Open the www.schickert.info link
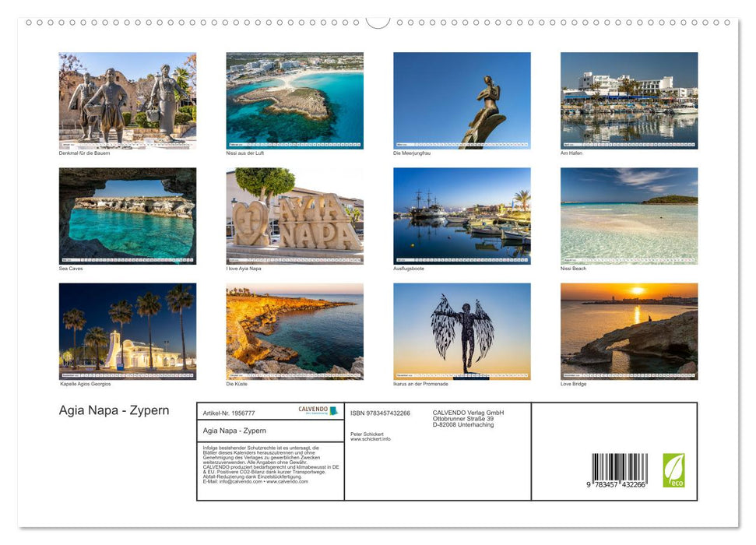The image size is (756, 545). click(372, 439)
